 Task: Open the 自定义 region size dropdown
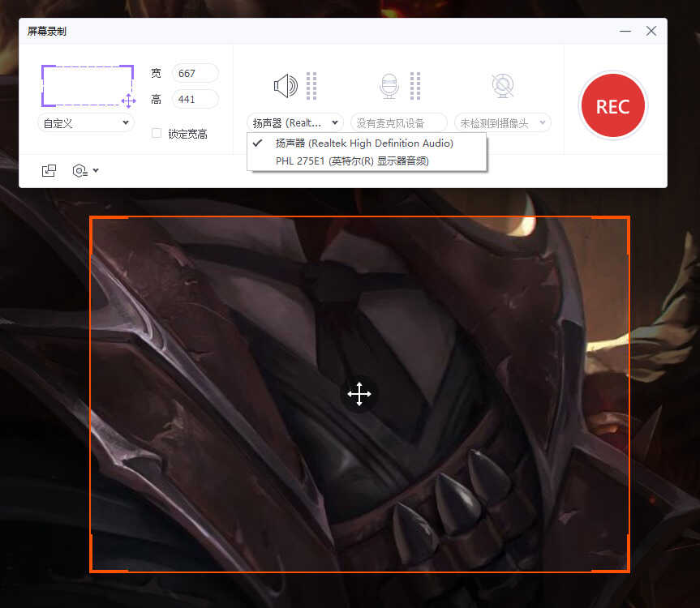86,122
